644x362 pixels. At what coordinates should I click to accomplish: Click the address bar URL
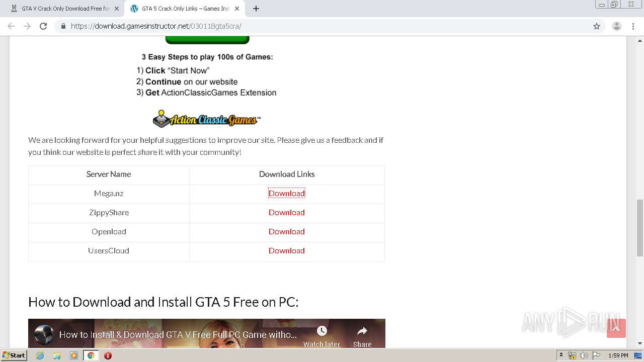[156, 26]
